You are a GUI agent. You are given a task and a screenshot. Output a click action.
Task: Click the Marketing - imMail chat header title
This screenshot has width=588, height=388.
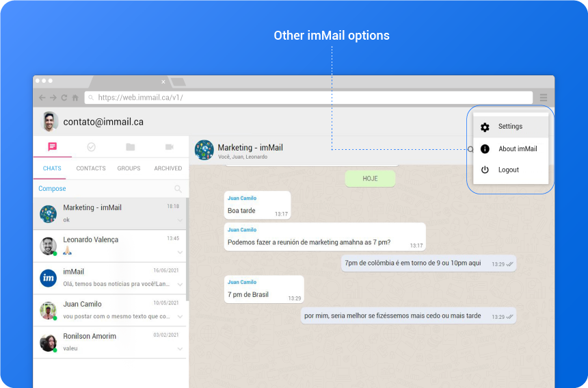(x=250, y=148)
